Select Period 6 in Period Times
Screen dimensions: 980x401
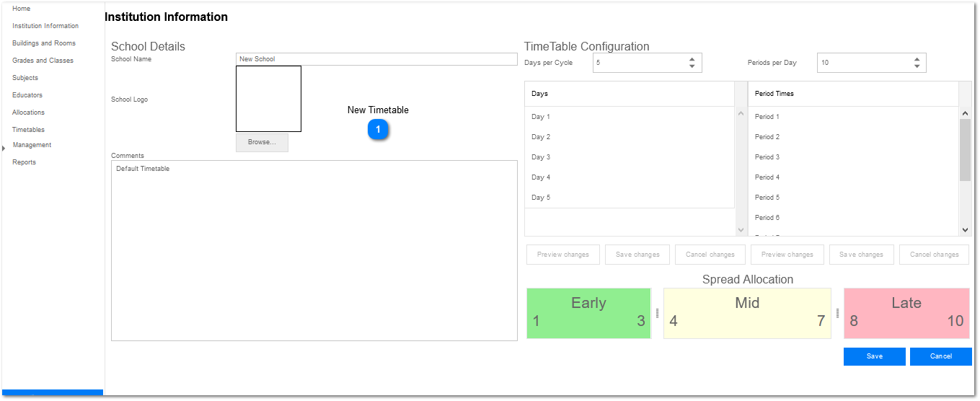(x=853, y=218)
